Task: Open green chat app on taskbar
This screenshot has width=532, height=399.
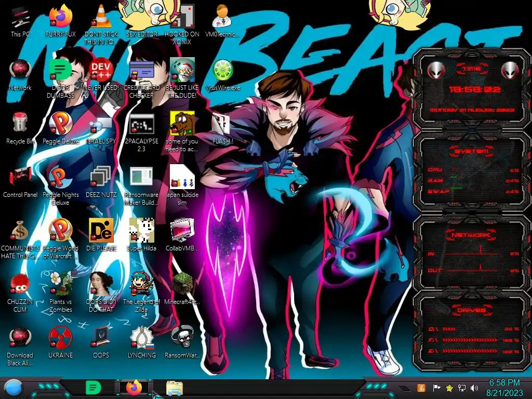Action: (x=93, y=388)
